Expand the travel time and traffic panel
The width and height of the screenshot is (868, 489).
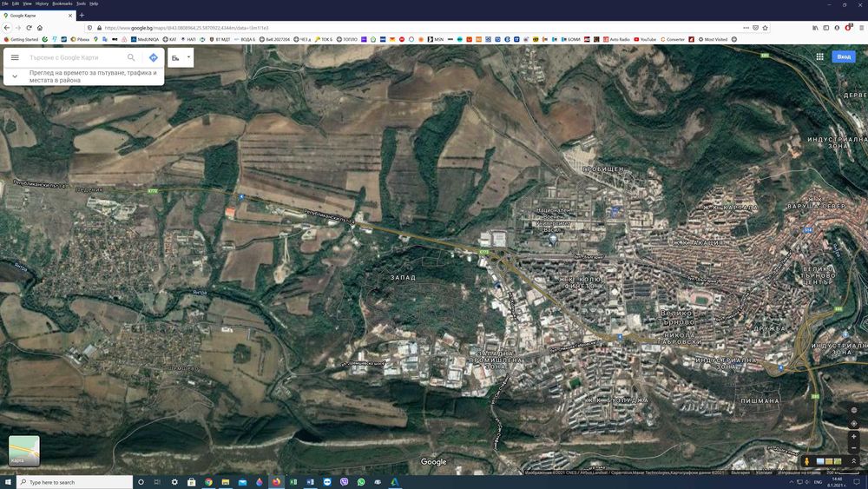15,76
